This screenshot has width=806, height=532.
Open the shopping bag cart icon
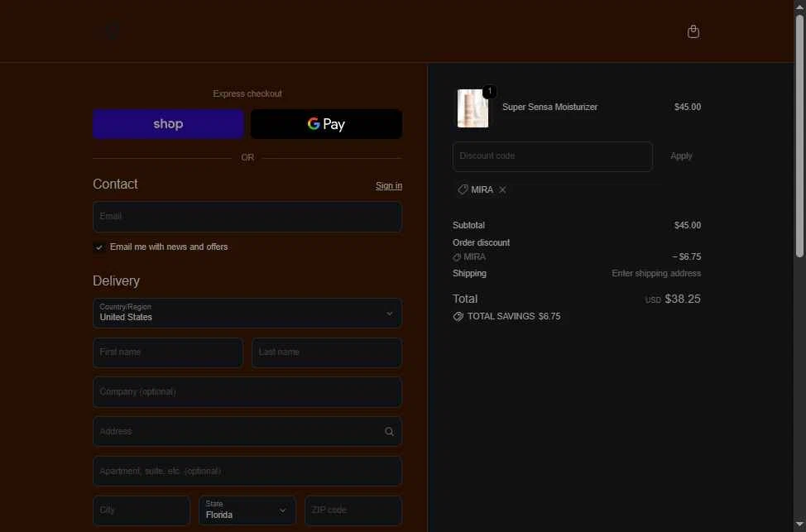(x=693, y=31)
